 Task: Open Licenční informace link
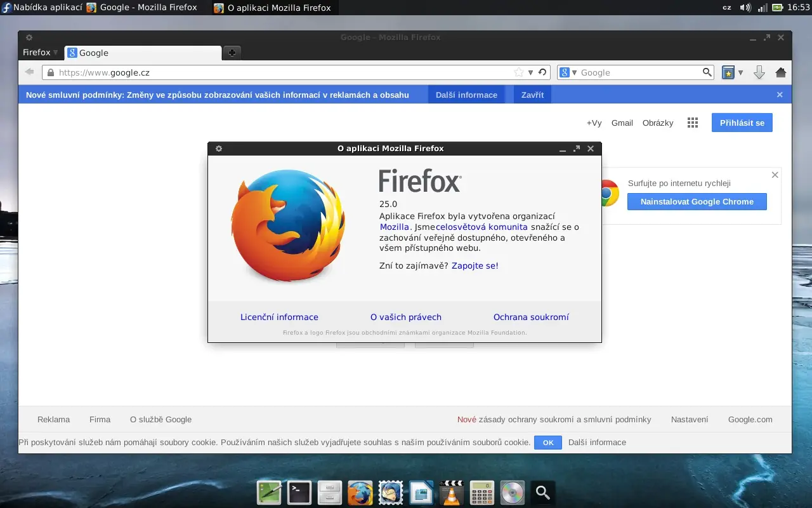(x=279, y=317)
